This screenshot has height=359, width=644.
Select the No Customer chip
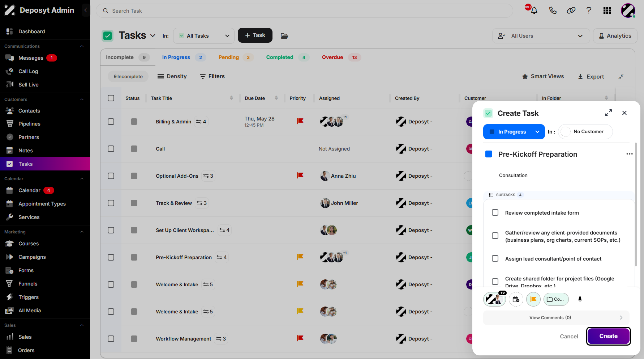click(x=585, y=132)
